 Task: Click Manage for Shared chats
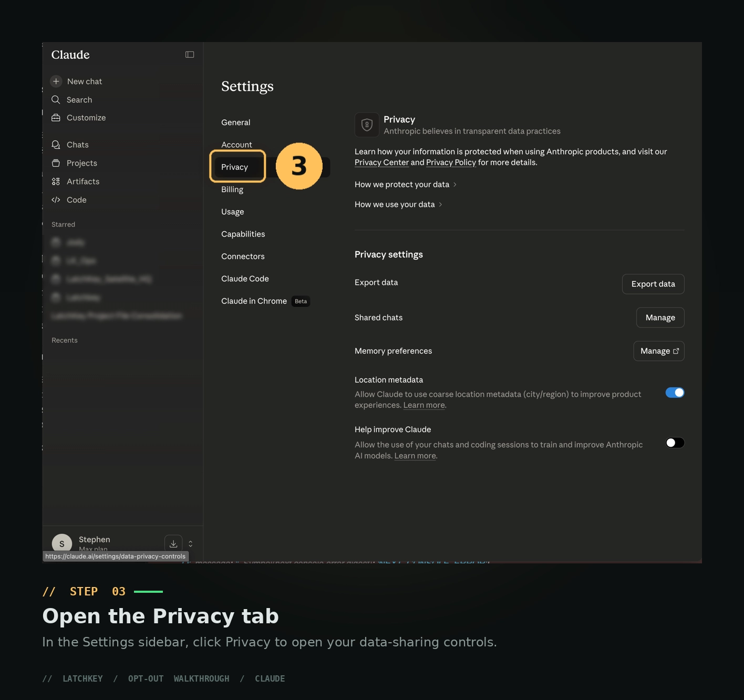[660, 317]
